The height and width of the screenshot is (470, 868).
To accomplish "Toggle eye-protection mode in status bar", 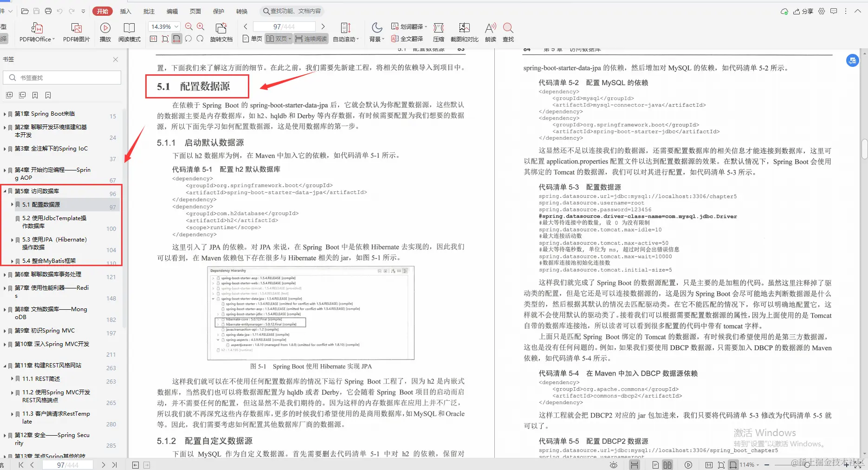I will tap(614, 464).
